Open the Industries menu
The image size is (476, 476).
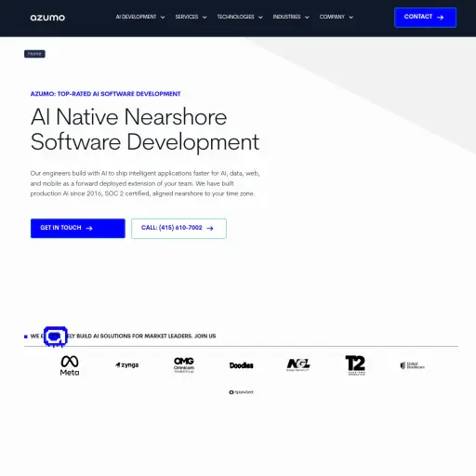coord(291,17)
